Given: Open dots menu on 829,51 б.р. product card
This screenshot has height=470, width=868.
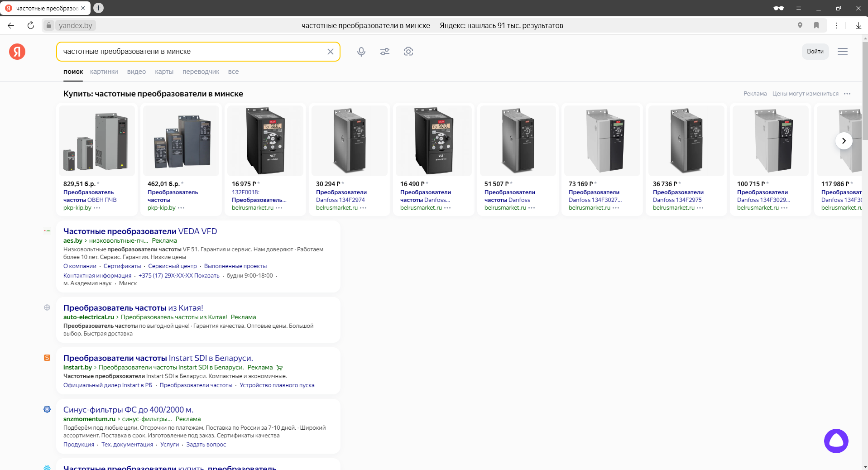Looking at the screenshot, I should pyautogui.click(x=97, y=208).
